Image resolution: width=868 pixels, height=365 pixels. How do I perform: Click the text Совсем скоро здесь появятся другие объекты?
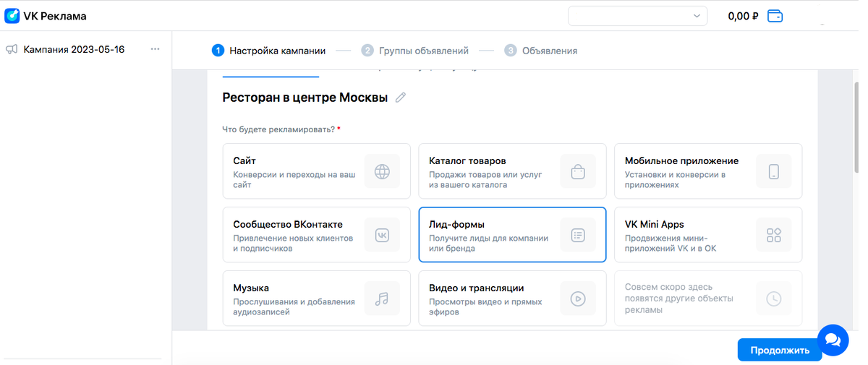point(679,299)
